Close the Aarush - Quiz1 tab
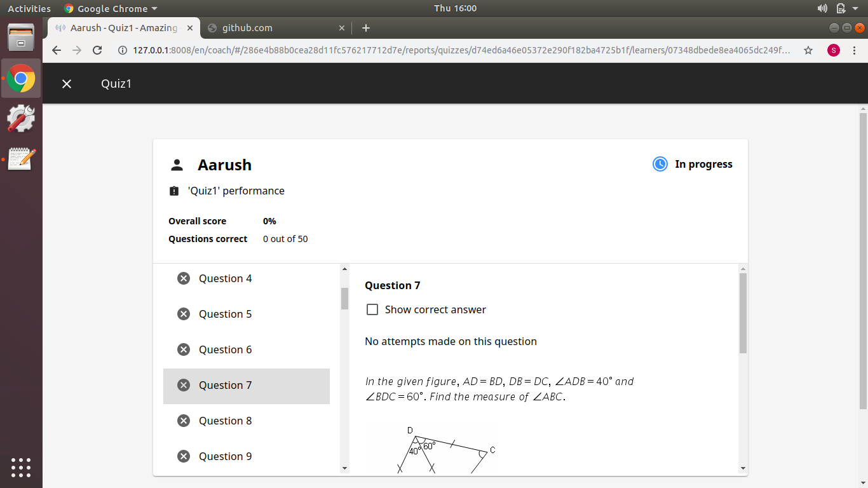Viewport: 868px width, 488px height. pyautogui.click(x=189, y=28)
